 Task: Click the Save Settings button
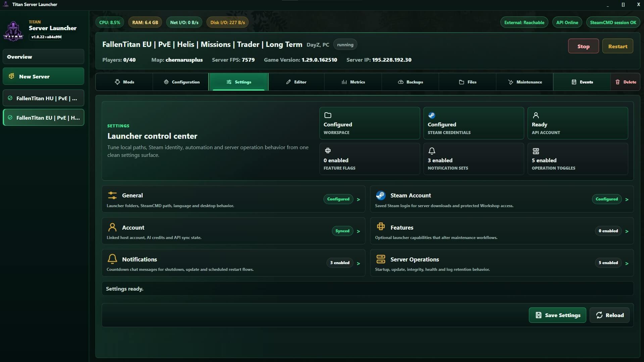click(x=557, y=315)
